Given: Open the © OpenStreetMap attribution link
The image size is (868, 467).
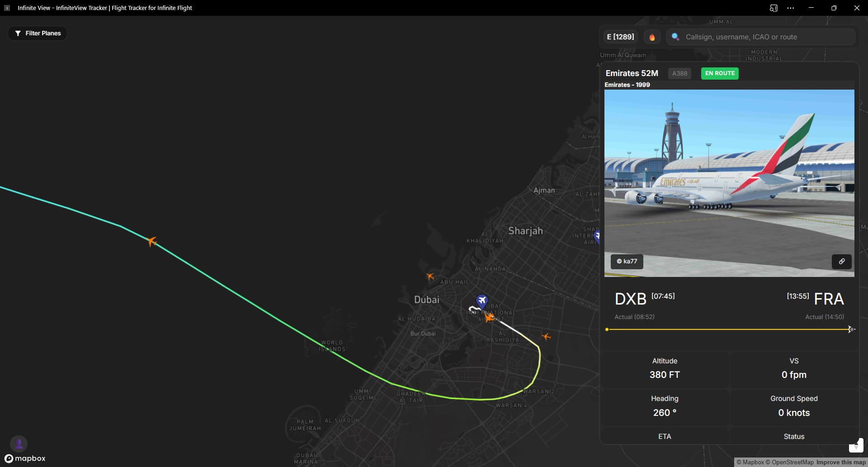Looking at the screenshot, I should (789, 462).
